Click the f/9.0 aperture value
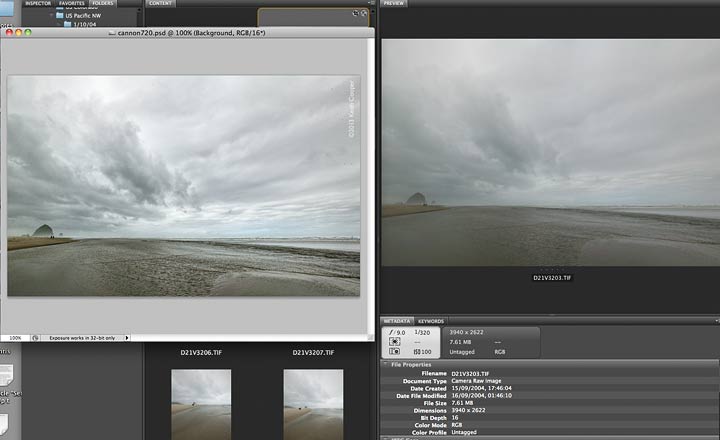720x440 pixels. (x=397, y=332)
